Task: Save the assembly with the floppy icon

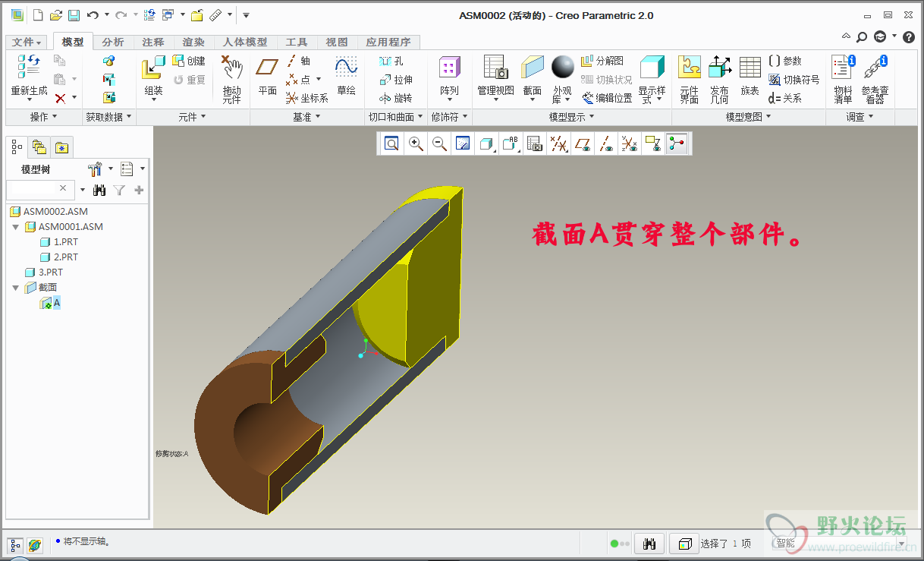Action: (74, 15)
